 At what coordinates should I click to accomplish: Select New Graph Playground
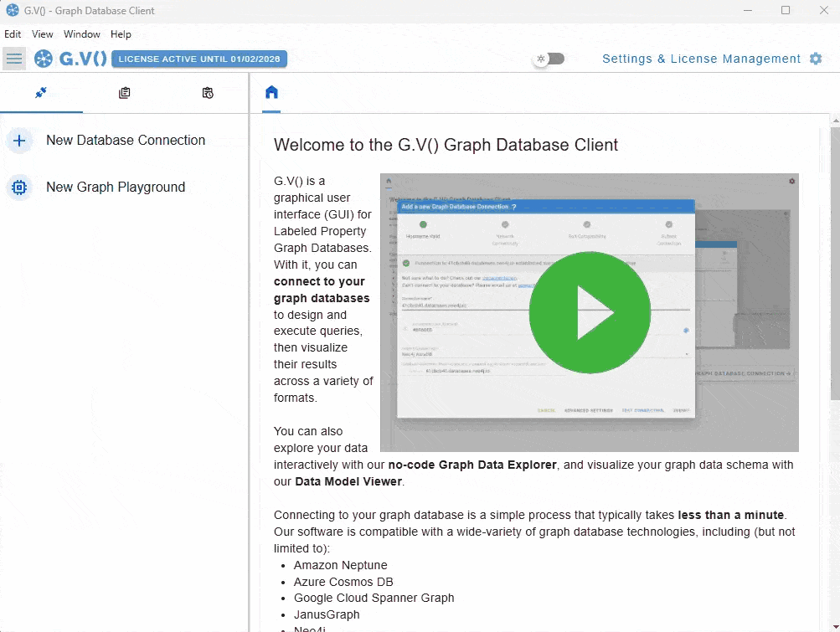point(116,188)
